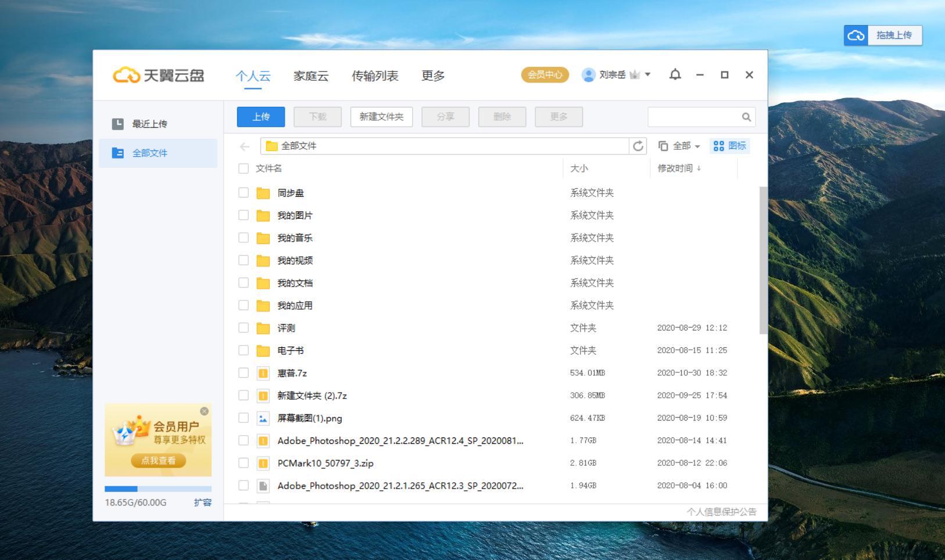Click the user avatar of 刘宗岳

(x=588, y=74)
